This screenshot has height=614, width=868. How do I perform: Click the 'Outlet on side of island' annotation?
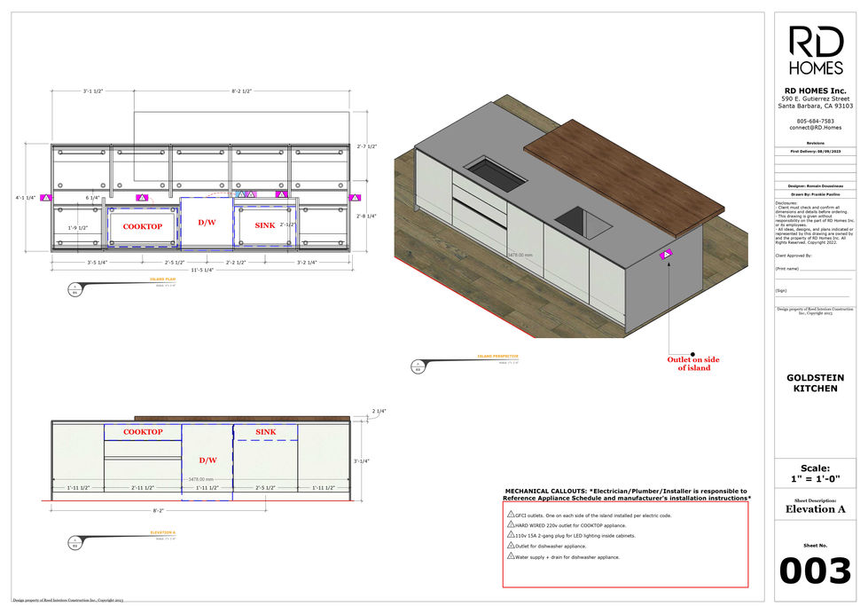pyautogui.click(x=693, y=364)
